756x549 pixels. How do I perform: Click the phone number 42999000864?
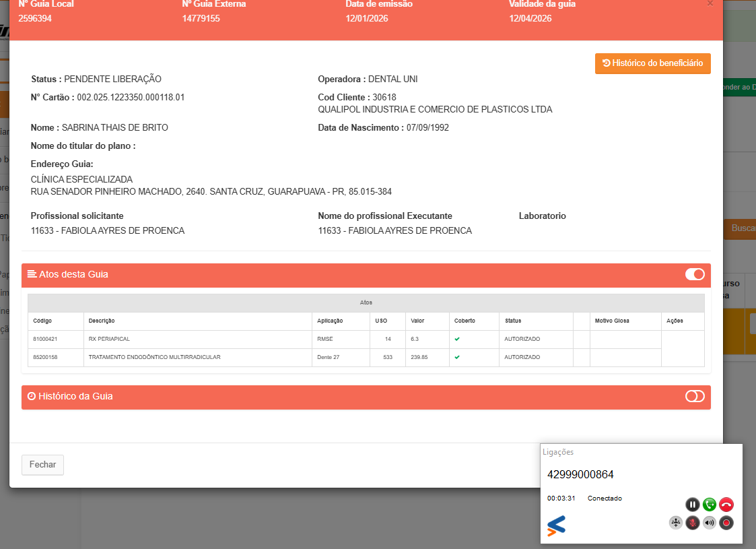pos(580,474)
